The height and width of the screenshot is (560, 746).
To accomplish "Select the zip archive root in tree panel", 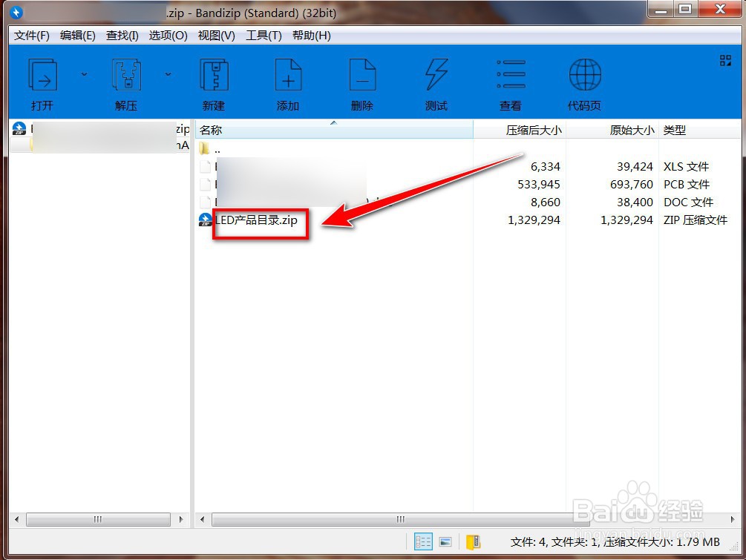I will click(100, 129).
